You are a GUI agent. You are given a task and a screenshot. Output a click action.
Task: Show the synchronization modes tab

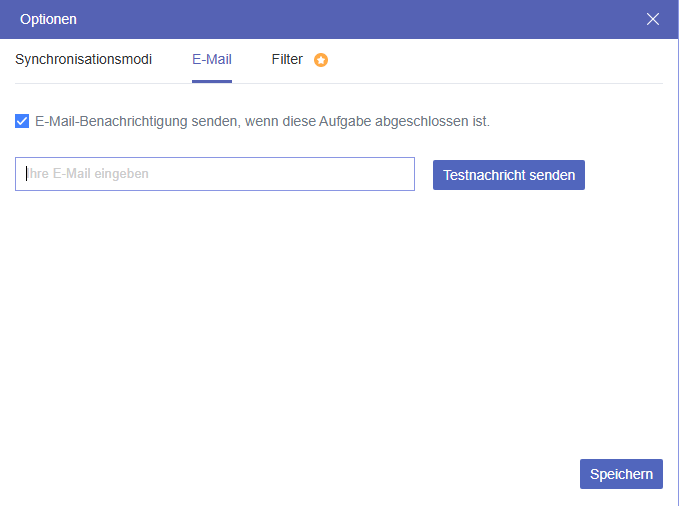click(x=83, y=60)
